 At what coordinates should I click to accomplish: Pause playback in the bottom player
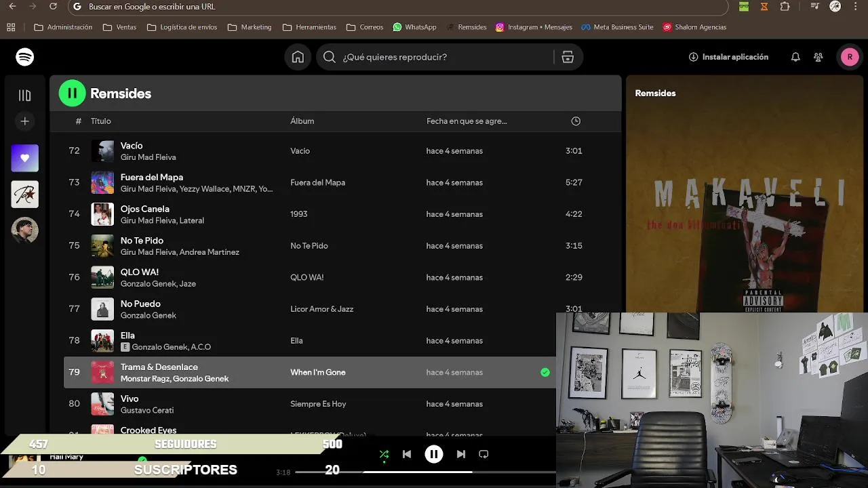click(434, 454)
